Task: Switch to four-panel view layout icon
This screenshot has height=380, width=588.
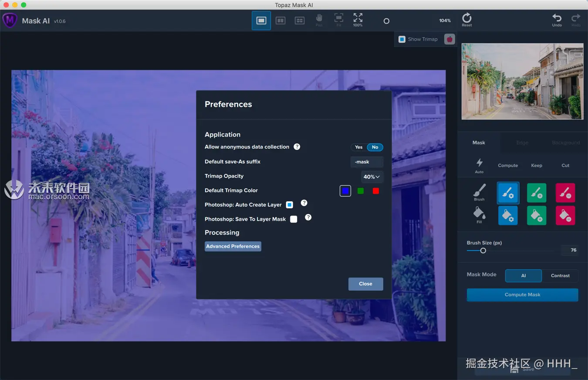Action: (x=300, y=20)
